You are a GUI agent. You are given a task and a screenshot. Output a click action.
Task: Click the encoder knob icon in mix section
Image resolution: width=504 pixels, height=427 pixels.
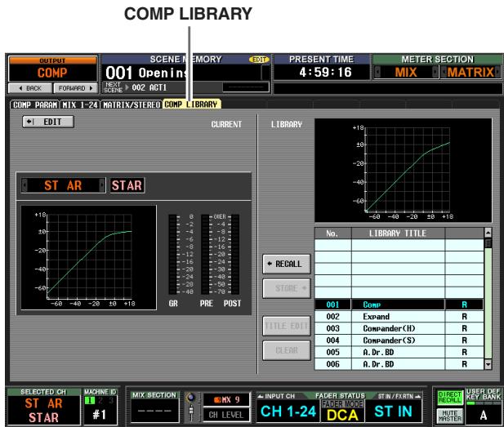tap(191, 398)
